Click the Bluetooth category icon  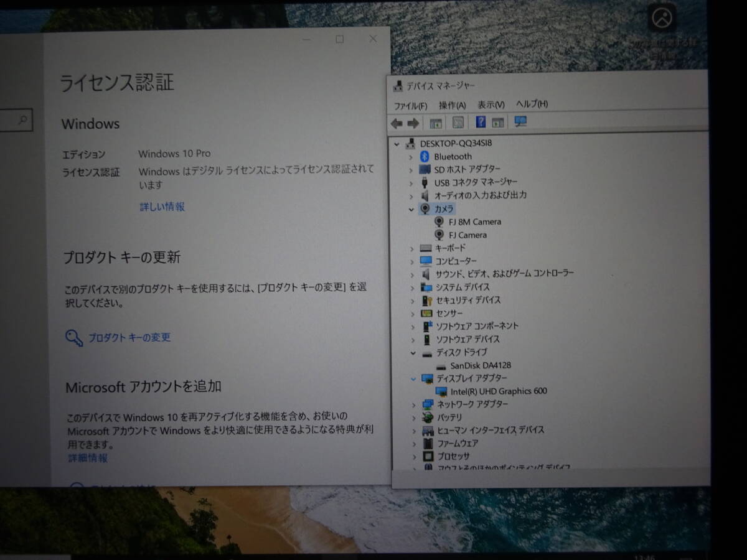[425, 156]
